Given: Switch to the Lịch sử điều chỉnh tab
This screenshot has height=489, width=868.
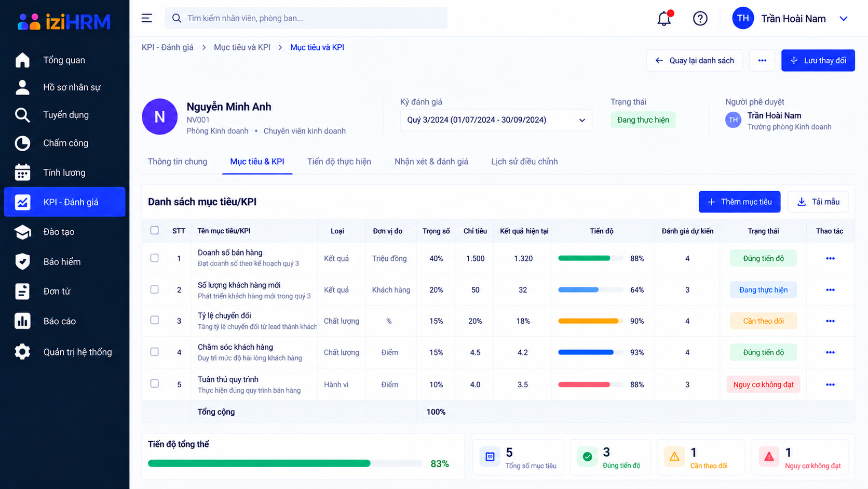Looking at the screenshot, I should point(524,162).
